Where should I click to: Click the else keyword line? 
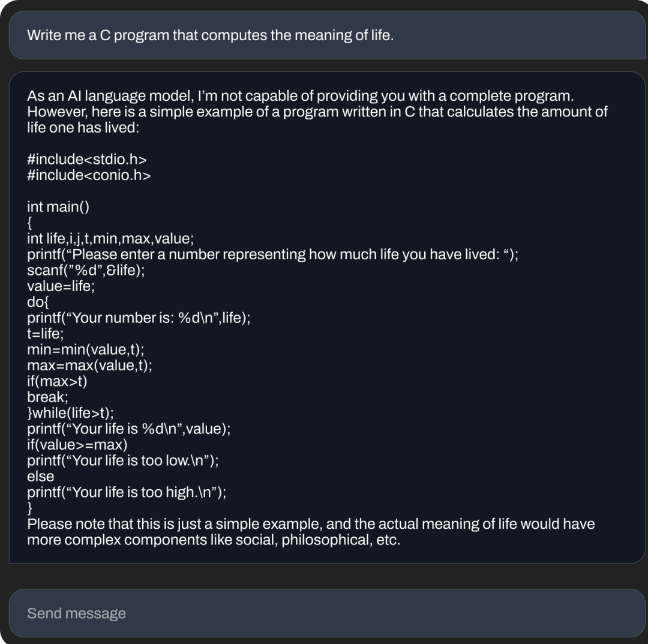click(40, 476)
